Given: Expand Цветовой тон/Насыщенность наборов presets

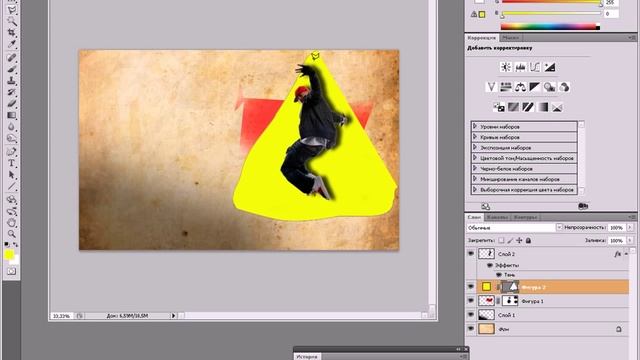Looking at the screenshot, I should point(475,158).
